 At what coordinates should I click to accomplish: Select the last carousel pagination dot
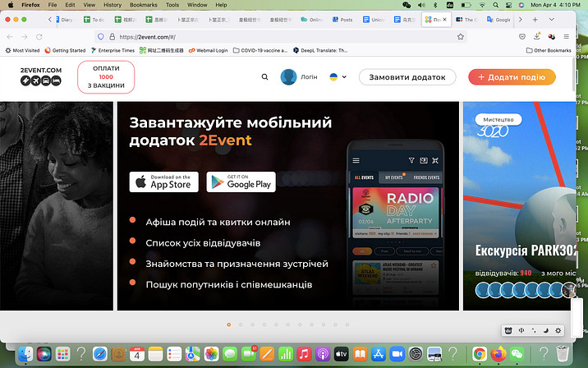[347, 324]
